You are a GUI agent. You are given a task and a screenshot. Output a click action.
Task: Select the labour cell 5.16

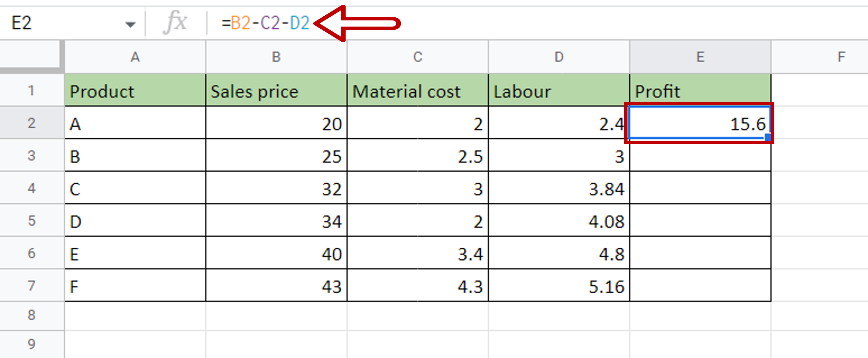[x=559, y=286]
